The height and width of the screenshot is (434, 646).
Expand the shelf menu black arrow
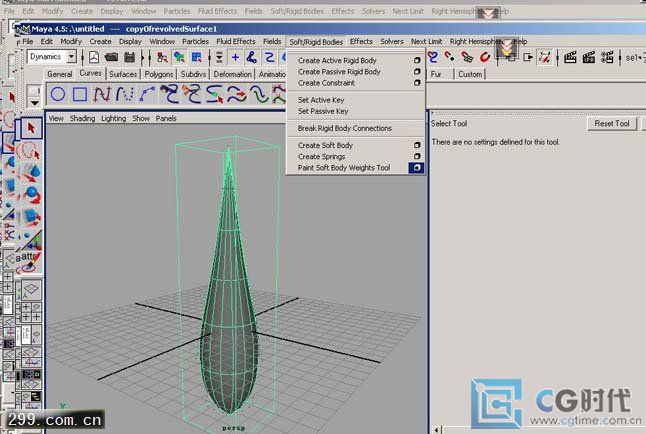tap(35, 103)
